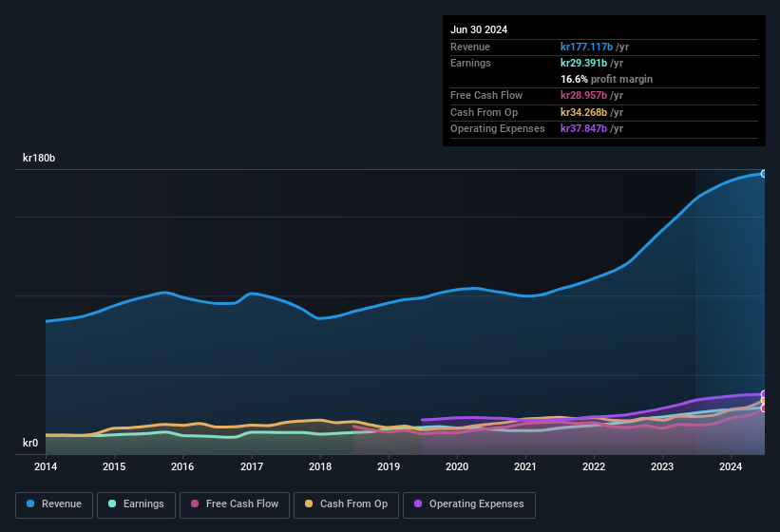This screenshot has height=532, width=780.
Task: Click the Cash From Op endpoint marker
Action: (764, 400)
